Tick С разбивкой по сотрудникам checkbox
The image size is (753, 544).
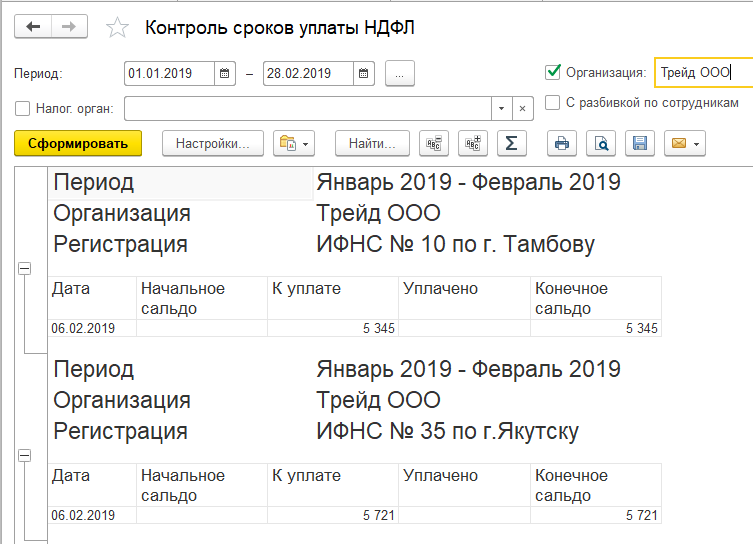[x=552, y=102]
